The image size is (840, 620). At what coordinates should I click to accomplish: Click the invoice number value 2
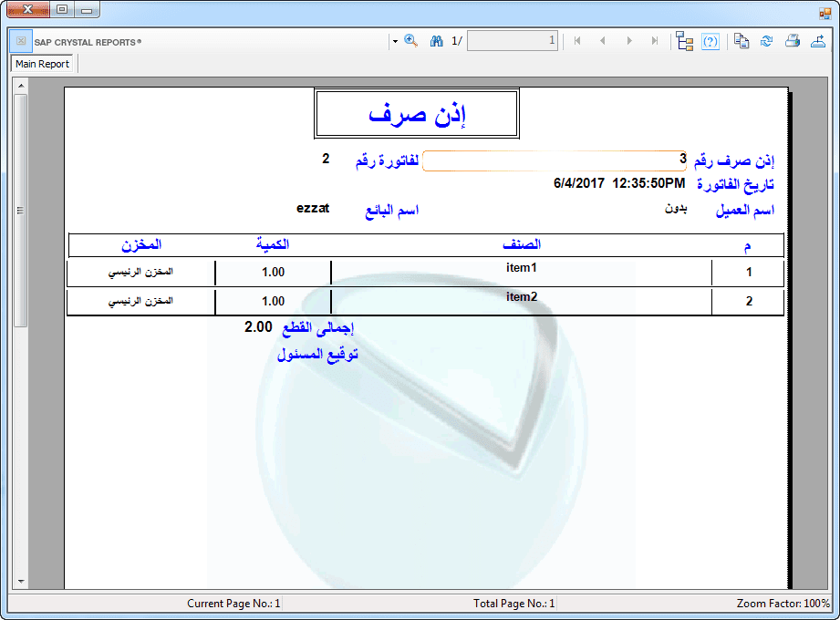[326, 159]
